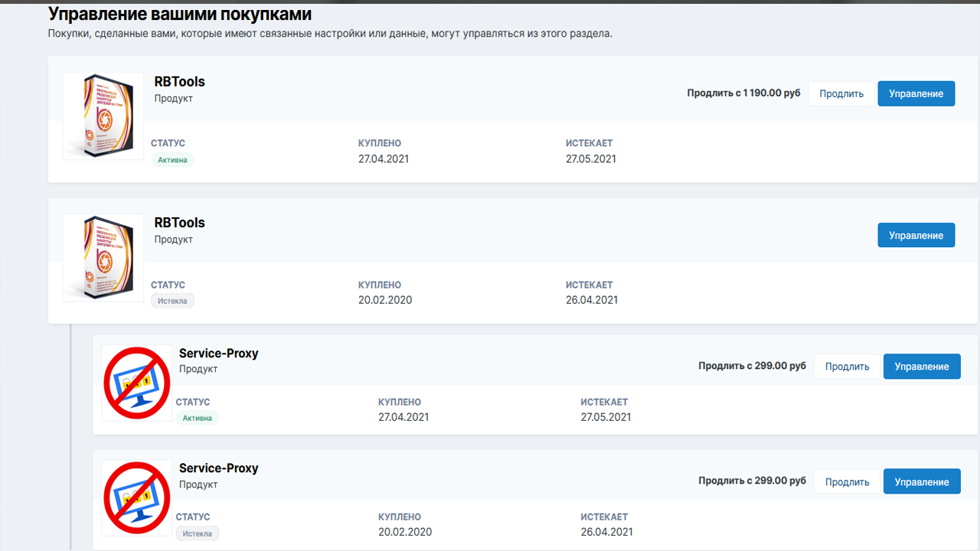Open Управление for Service-Proxy expiring 27.05.2021

(921, 367)
